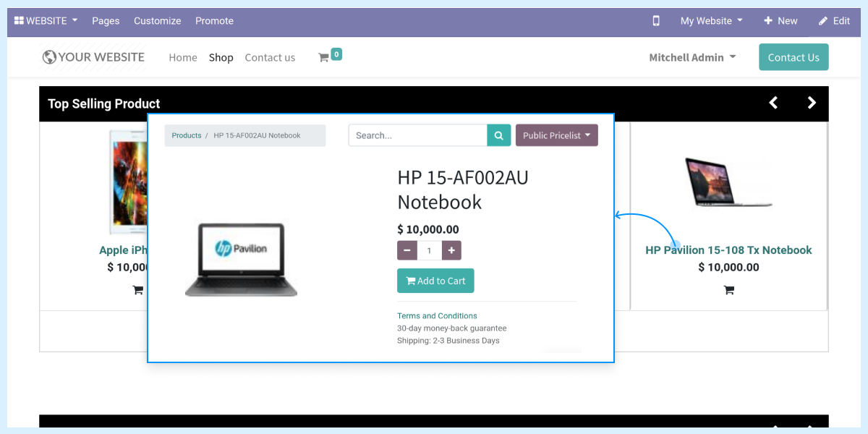Open the Terms and Conditions link
The image size is (868, 434).
pos(437,315)
